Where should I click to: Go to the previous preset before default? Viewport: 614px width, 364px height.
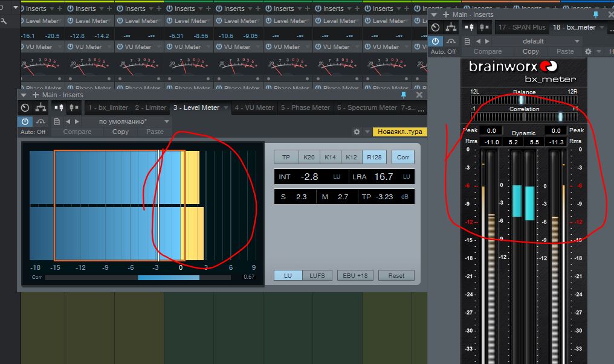[x=478, y=41]
